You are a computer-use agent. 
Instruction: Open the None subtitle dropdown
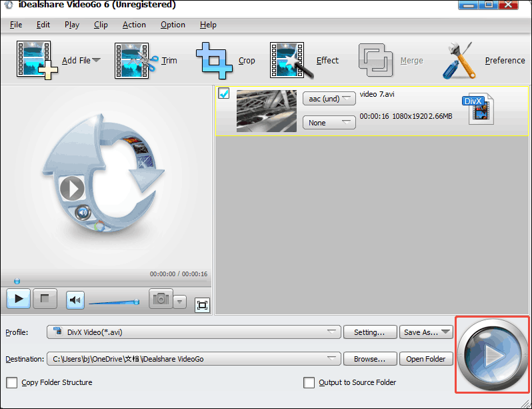click(x=329, y=123)
